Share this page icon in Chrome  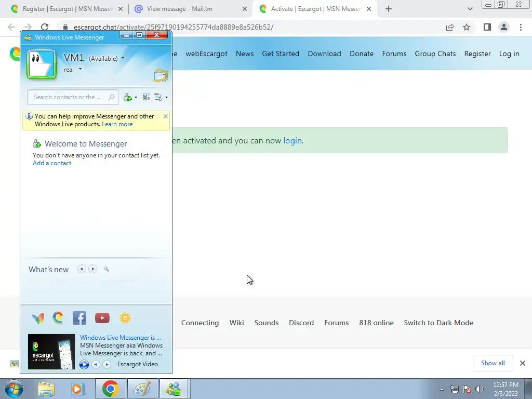point(450,27)
